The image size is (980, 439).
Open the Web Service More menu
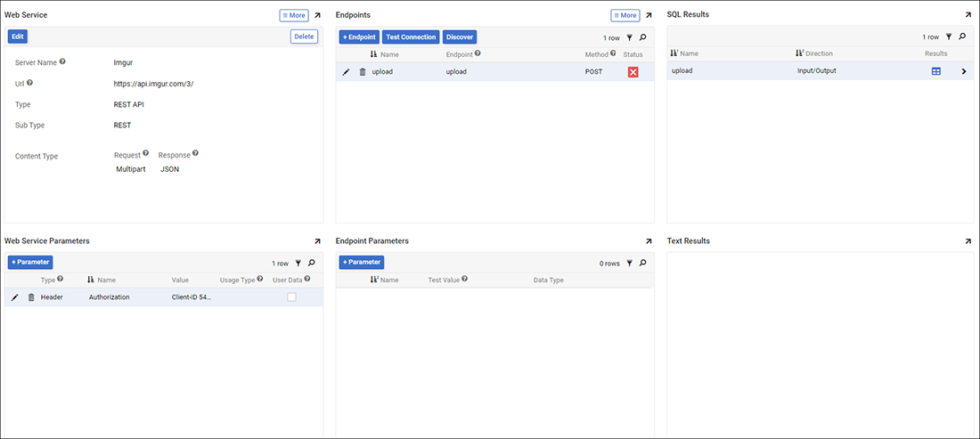click(x=293, y=15)
